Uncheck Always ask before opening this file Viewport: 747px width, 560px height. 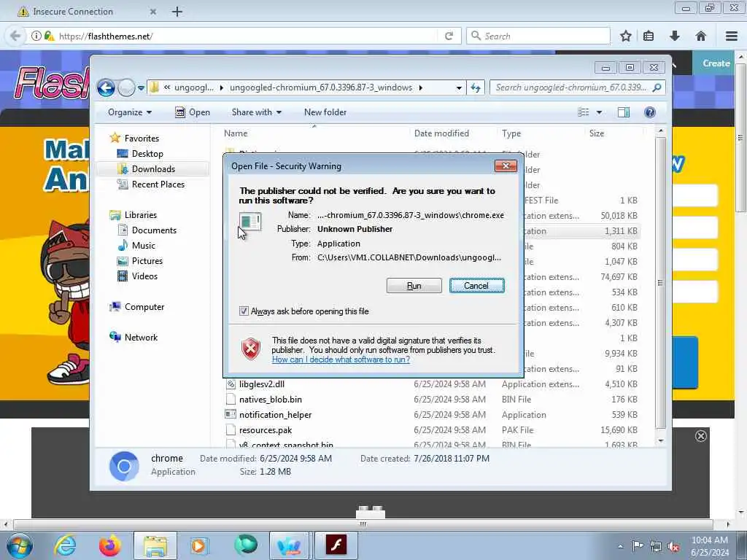[x=244, y=311]
